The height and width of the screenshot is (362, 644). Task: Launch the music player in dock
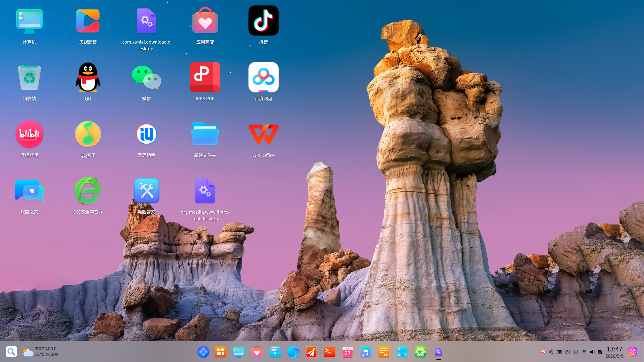(x=366, y=352)
